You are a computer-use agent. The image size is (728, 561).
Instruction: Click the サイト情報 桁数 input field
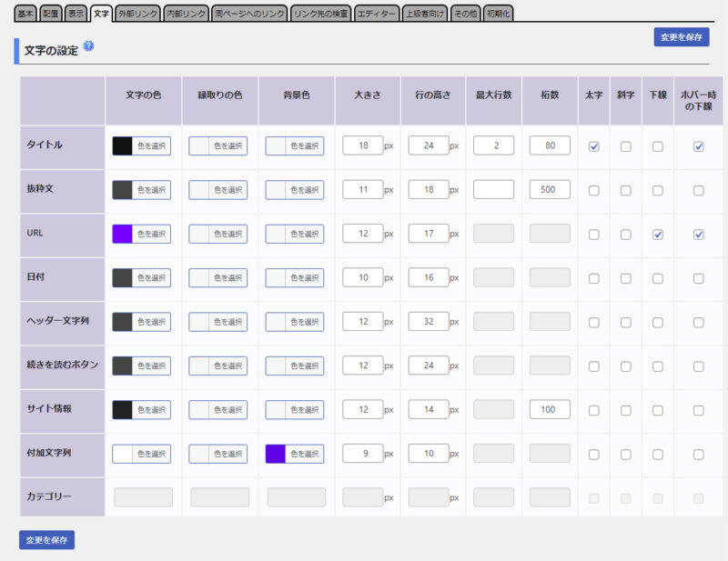coord(550,410)
